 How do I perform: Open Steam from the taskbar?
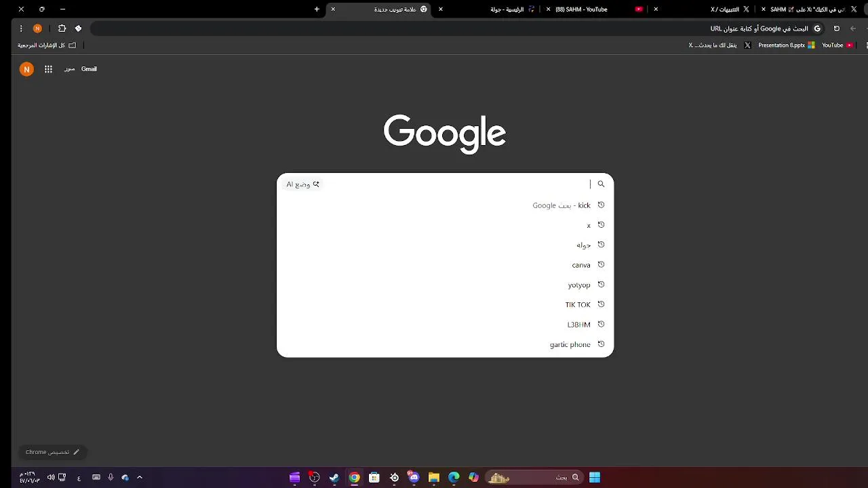coord(334,478)
